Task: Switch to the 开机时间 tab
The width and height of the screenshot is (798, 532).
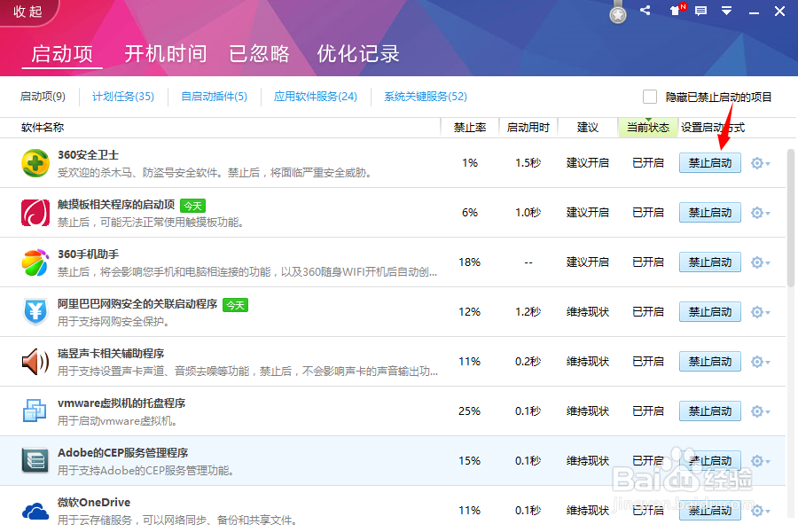Action: pyautogui.click(x=165, y=54)
